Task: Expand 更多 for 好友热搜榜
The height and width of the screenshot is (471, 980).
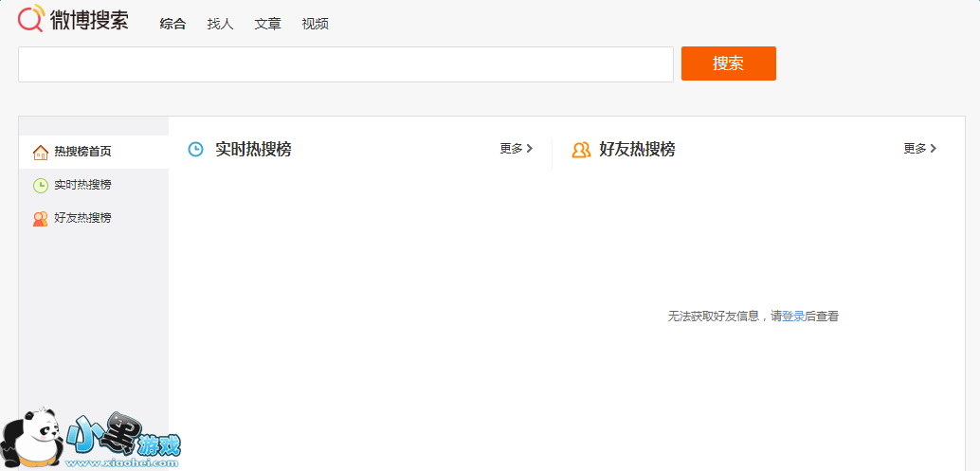Action: click(920, 149)
